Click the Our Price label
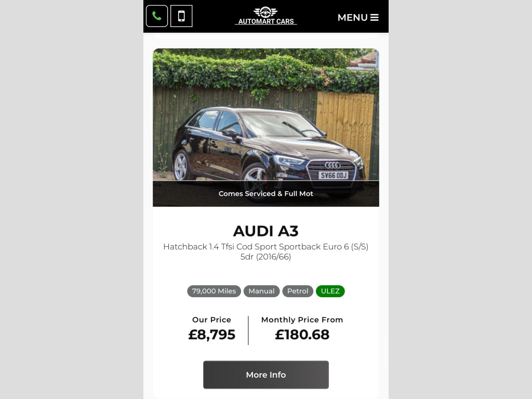 (x=211, y=320)
